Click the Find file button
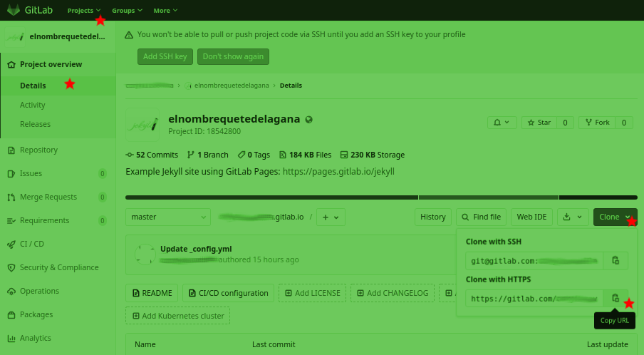Image resolution: width=644 pixels, height=355 pixels. pyautogui.click(x=481, y=217)
